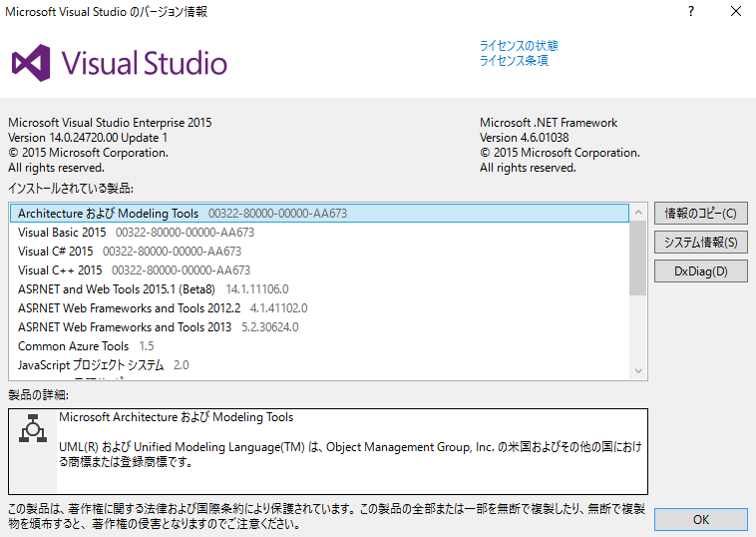This screenshot has height=537, width=756.
Task: Open the ライセンス条項 link
Action: (x=514, y=60)
